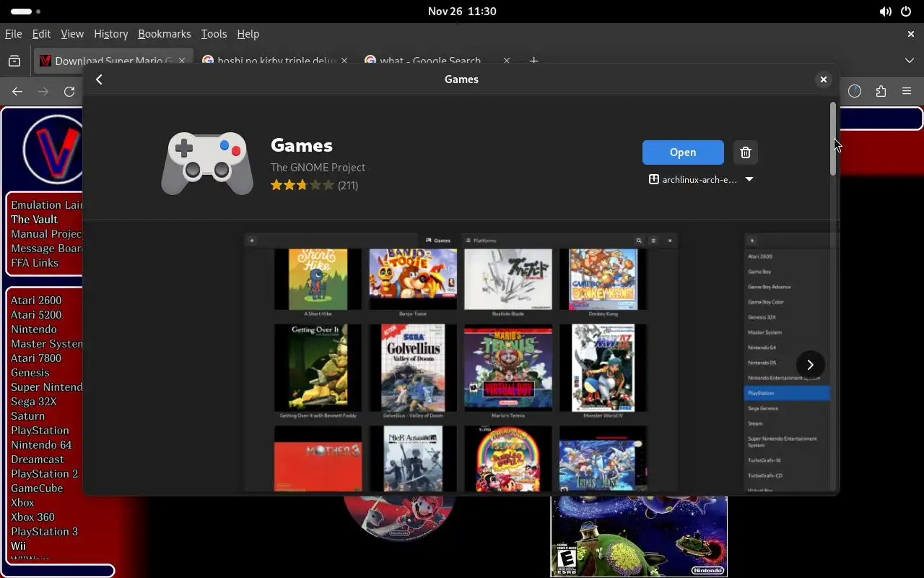Viewport: 924px width, 578px height.
Task: Show the next screenshot with the arrow button
Action: click(810, 365)
